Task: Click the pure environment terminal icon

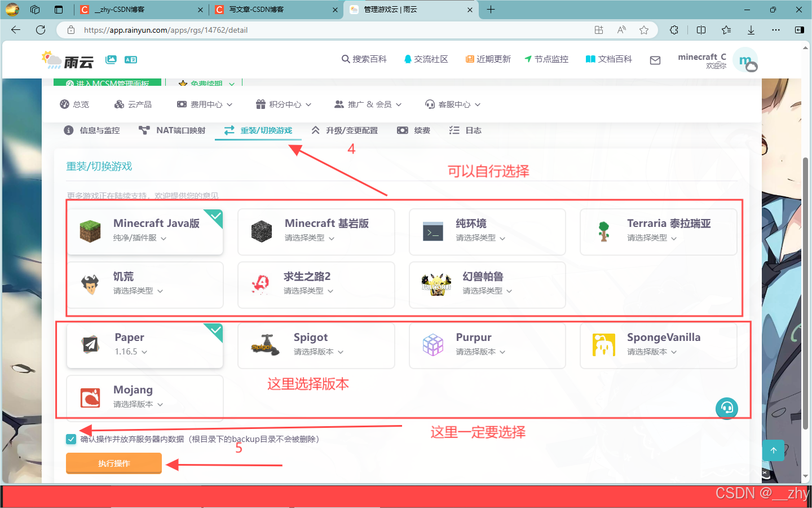Action: [433, 231]
